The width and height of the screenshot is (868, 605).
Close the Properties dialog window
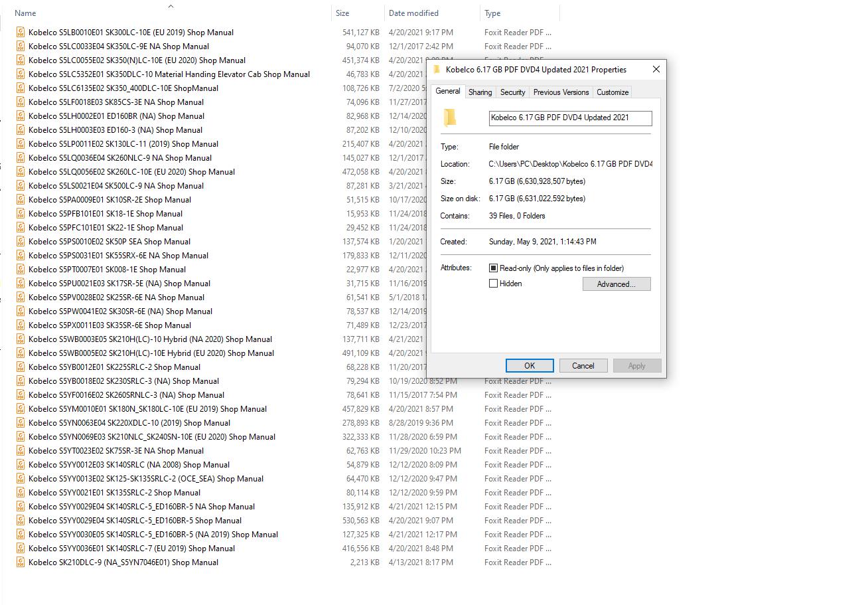click(656, 69)
